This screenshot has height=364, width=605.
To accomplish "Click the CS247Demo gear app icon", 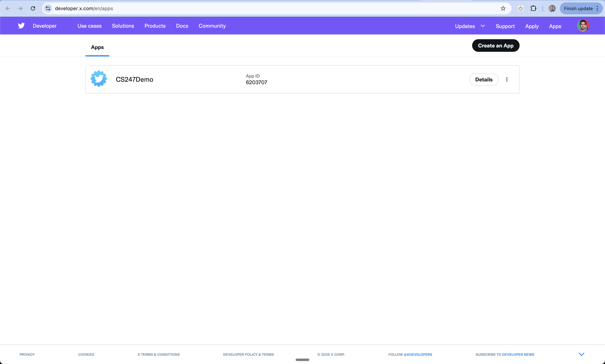I will coord(99,79).
